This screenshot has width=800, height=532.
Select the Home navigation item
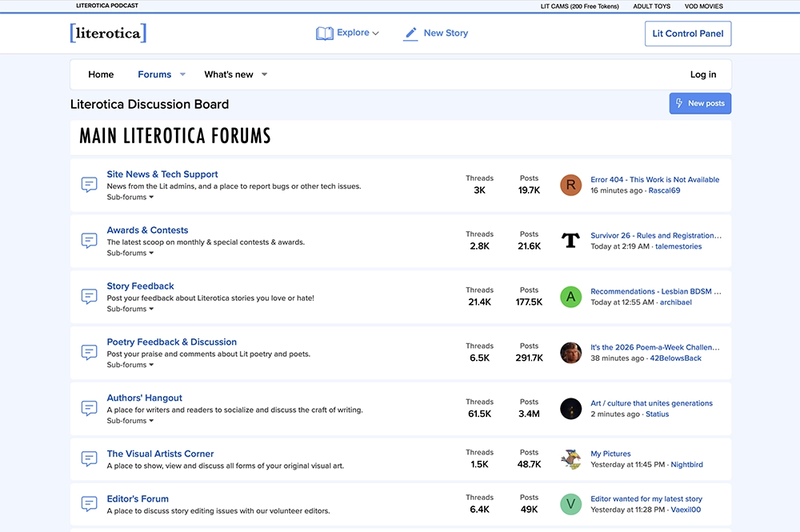coord(101,74)
